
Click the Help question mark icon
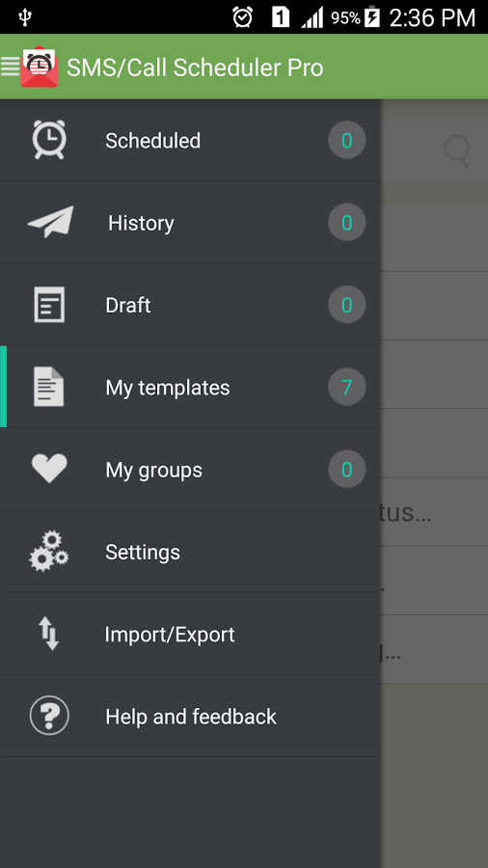pyautogui.click(x=49, y=716)
